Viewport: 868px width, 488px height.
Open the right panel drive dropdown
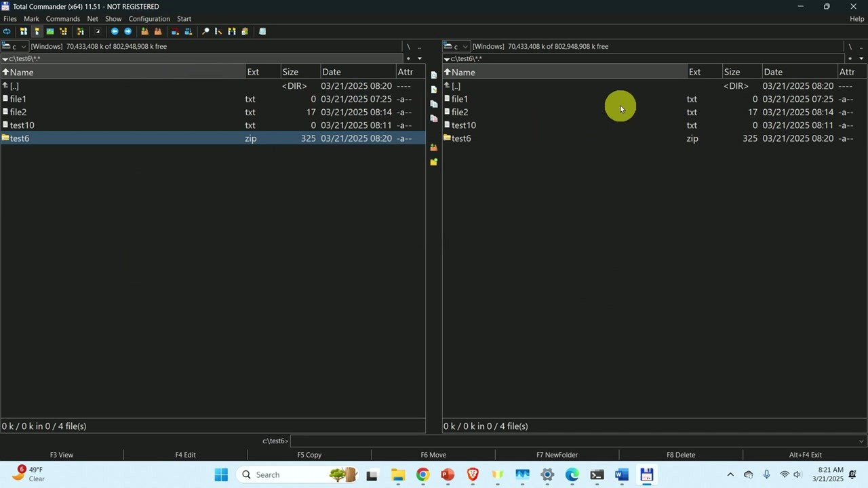coord(465,46)
